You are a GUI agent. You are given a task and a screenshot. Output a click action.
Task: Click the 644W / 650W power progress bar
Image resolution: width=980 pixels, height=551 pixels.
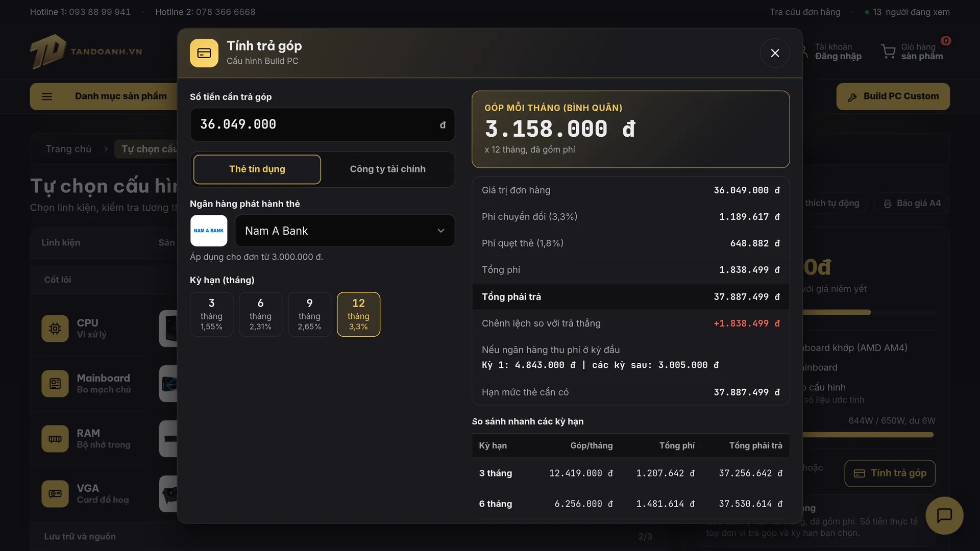tap(868, 435)
